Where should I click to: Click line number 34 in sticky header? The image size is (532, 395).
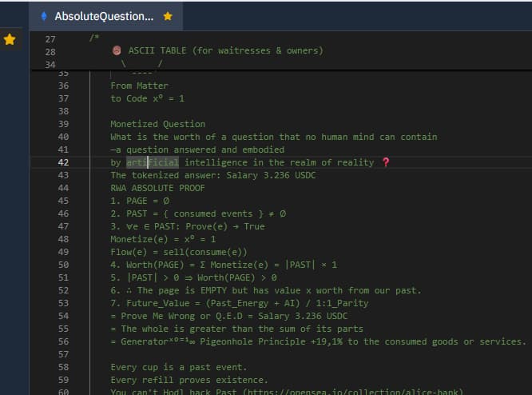click(51, 63)
